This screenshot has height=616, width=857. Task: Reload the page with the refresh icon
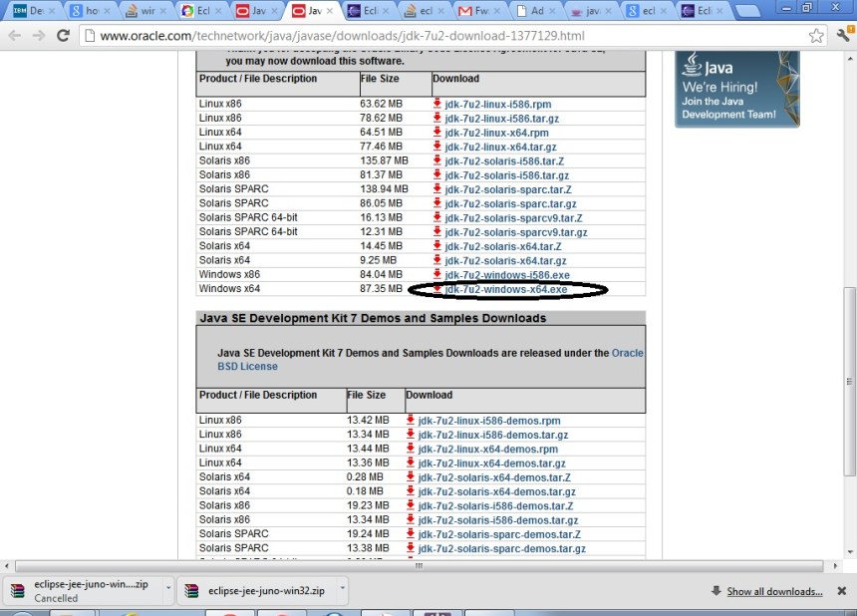64,36
